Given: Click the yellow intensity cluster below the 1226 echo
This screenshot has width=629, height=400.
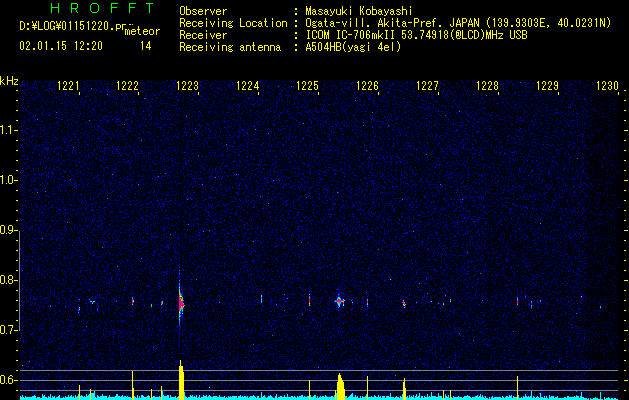Looking at the screenshot, I should (x=341, y=386).
